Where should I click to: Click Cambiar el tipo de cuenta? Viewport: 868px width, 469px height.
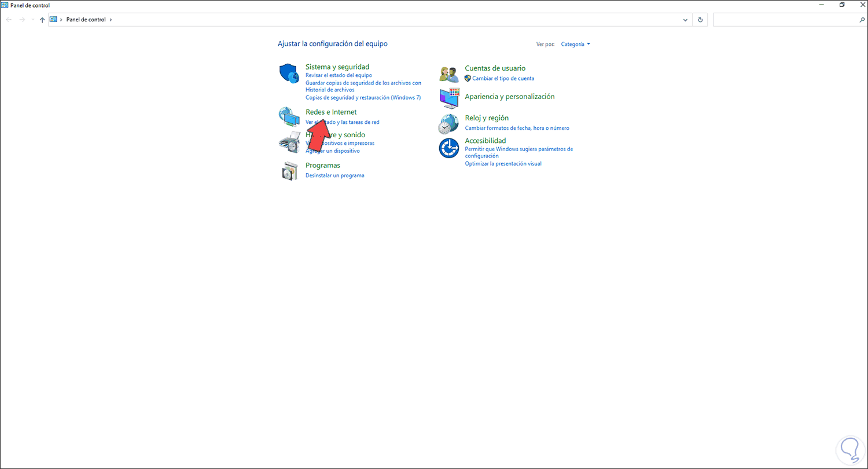503,78
